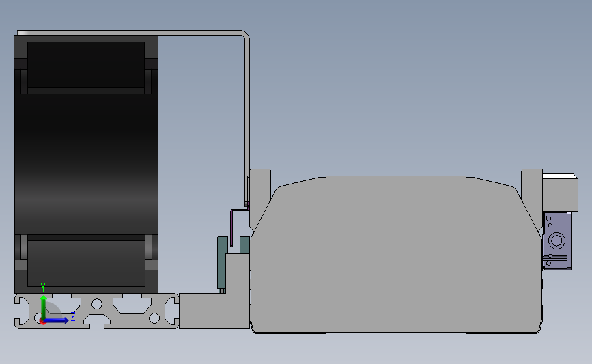Image resolution: width=592 pixels, height=364 pixels.
Task: Click the blue Z axis label of the triad
Action: tap(73, 316)
